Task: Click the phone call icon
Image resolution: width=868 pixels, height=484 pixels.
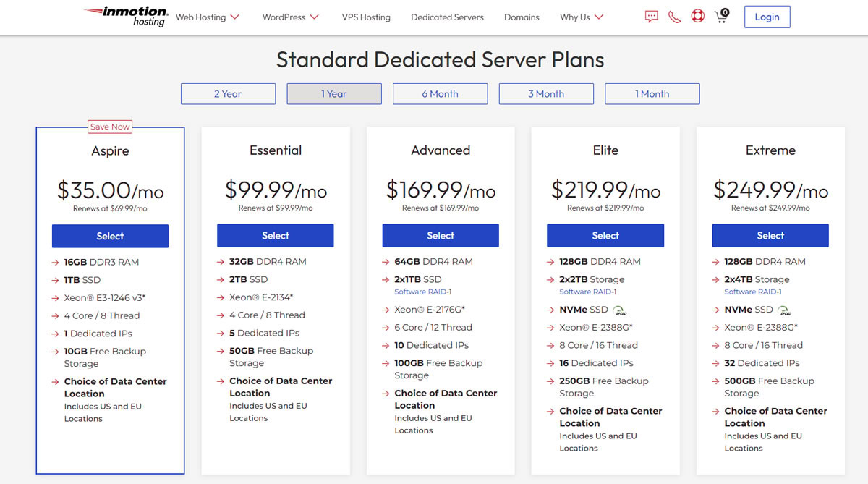Action: [x=674, y=17]
